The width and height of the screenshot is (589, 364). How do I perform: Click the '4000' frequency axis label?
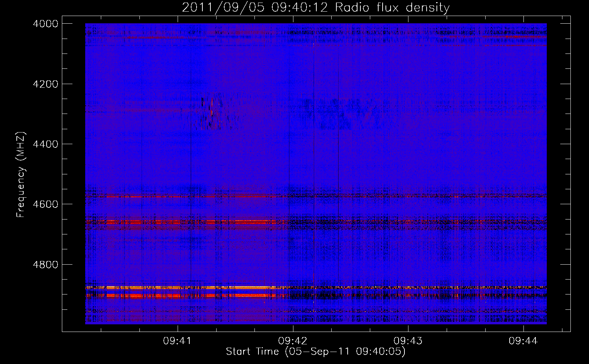tap(46, 24)
